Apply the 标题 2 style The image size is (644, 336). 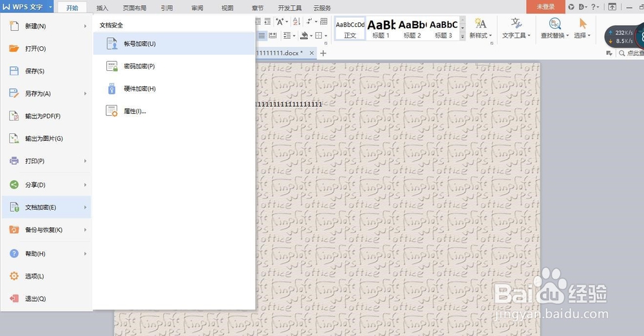click(412, 29)
